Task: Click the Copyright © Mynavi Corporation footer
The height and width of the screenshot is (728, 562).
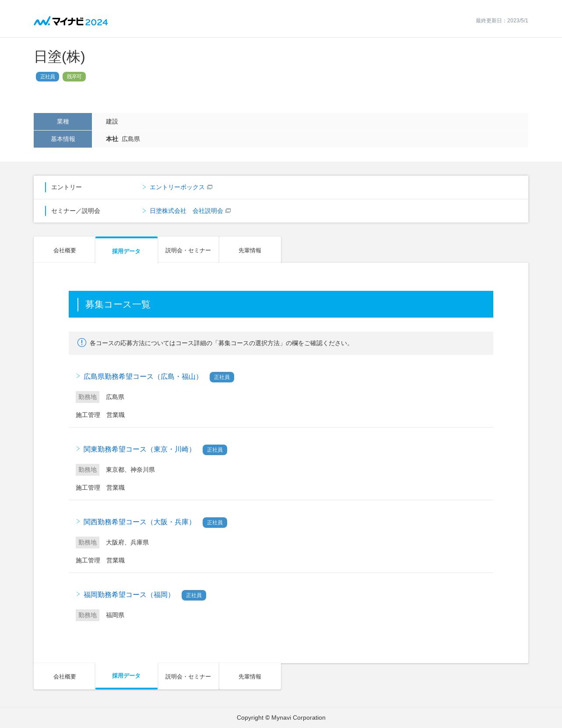Action: (x=281, y=717)
